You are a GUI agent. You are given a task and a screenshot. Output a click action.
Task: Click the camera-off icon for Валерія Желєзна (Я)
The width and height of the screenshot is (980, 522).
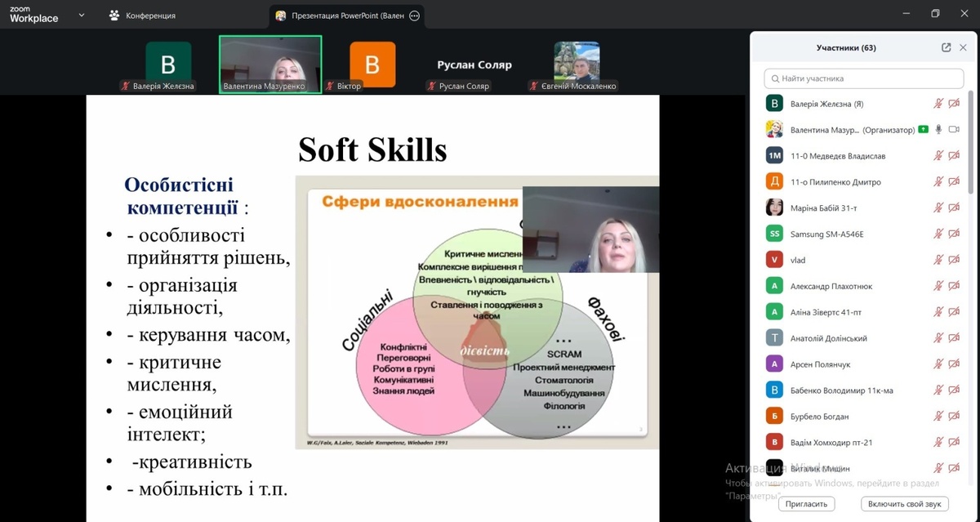tap(953, 104)
